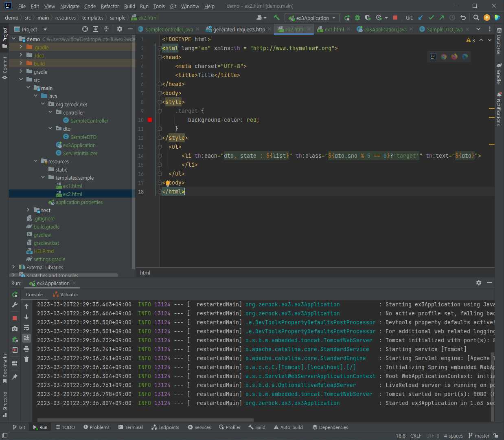The height and width of the screenshot is (440, 504).
Task: Switch to the ex1.html editor tab
Action: (x=334, y=29)
